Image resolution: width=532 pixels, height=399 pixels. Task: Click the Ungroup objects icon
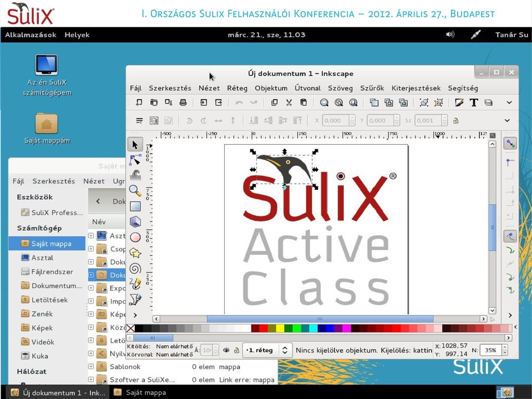pos(438,102)
